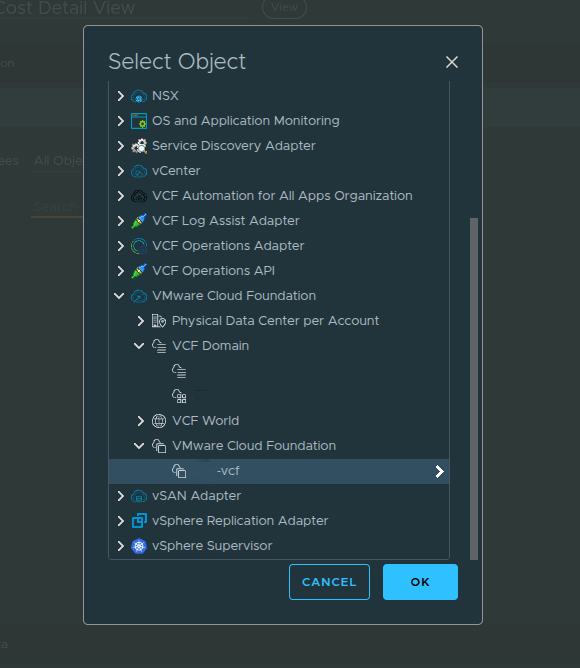The width and height of the screenshot is (580, 668).
Task: Select the second VCF Domain child with grid icon
Action: coord(179,396)
